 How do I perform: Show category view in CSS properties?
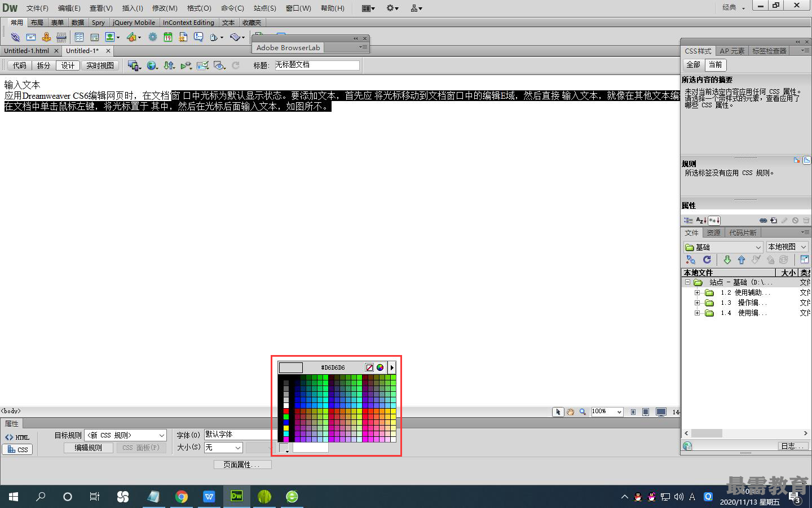[x=689, y=220]
